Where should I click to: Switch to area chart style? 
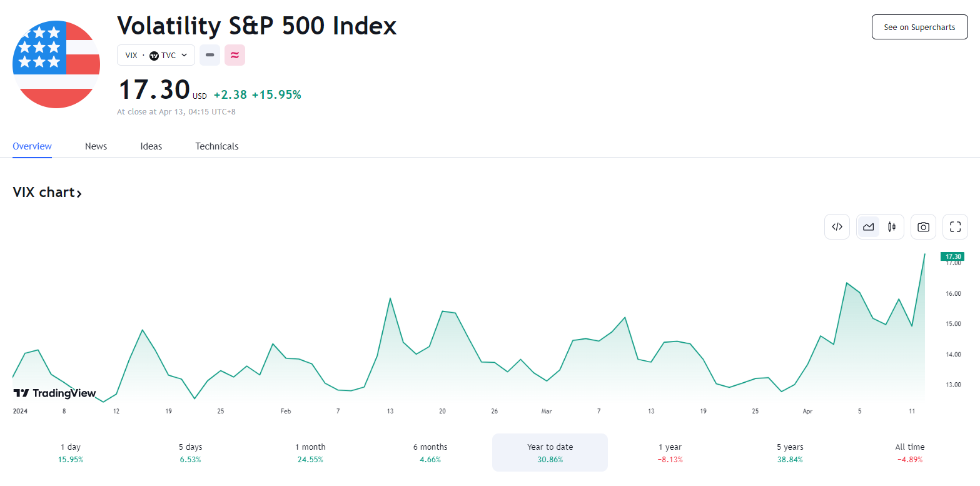coord(868,227)
